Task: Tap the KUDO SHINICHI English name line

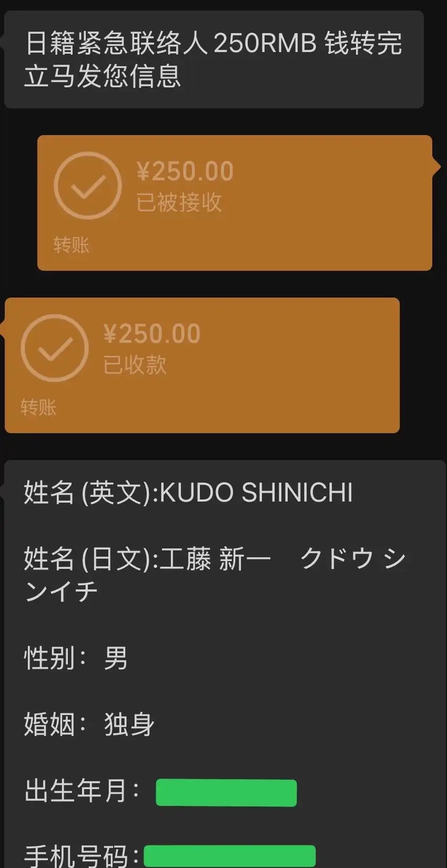Action: tap(188, 493)
